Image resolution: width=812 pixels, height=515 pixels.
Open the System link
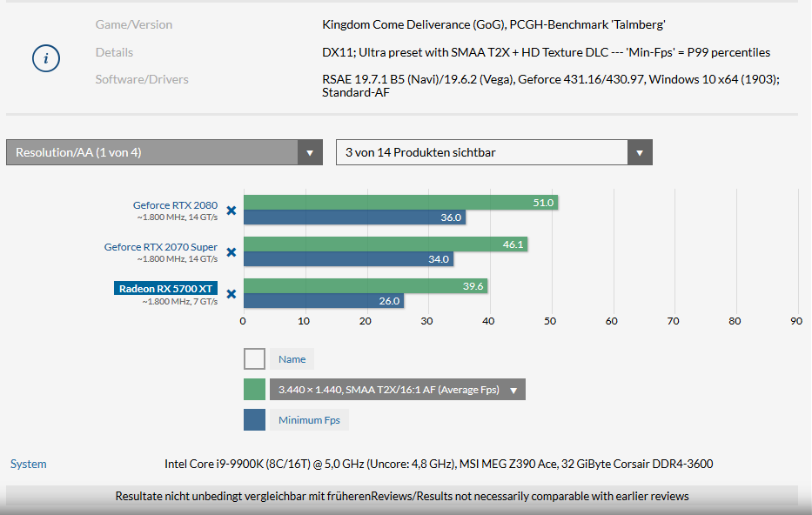pos(29,464)
